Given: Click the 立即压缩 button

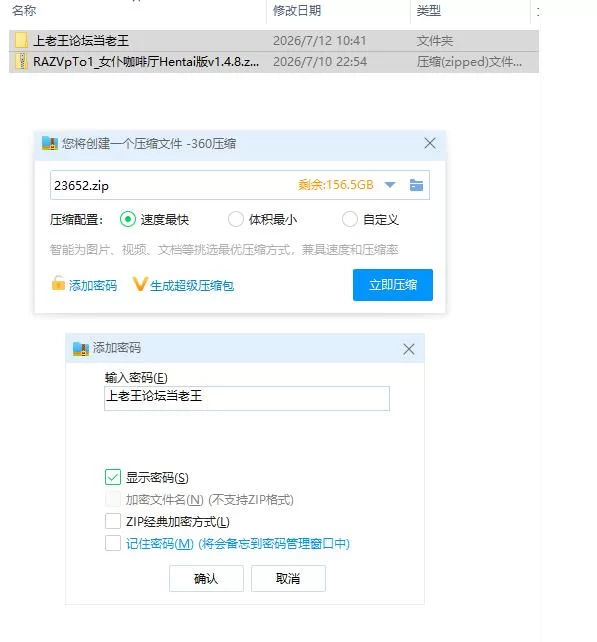Looking at the screenshot, I should [x=393, y=285].
